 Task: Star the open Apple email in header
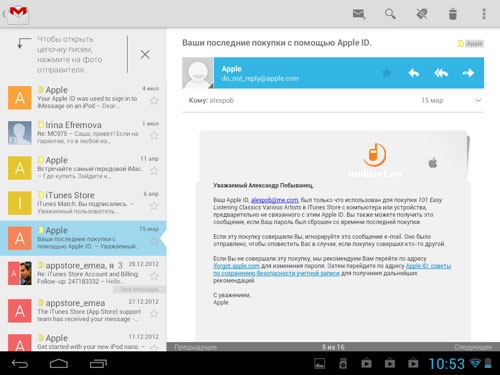pyautogui.click(x=386, y=73)
